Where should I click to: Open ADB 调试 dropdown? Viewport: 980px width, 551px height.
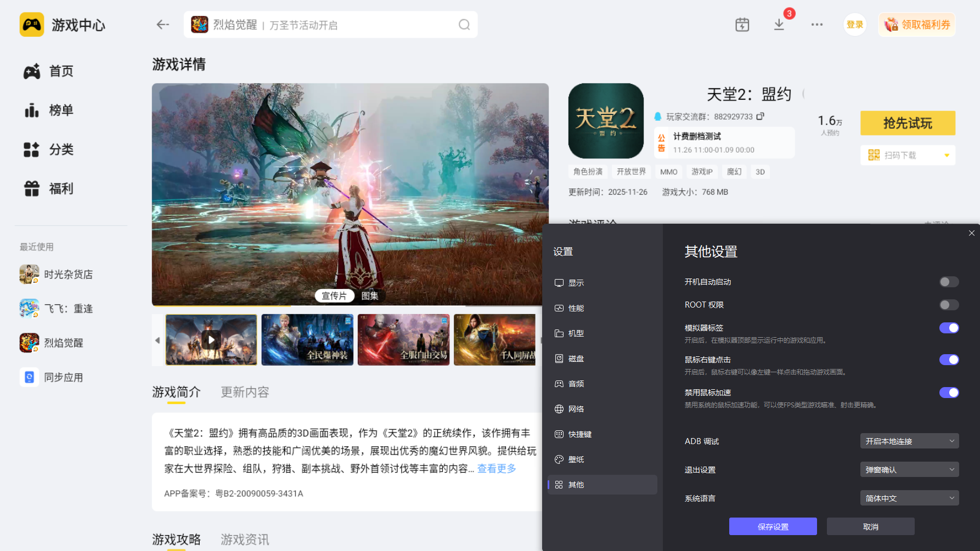[909, 441]
